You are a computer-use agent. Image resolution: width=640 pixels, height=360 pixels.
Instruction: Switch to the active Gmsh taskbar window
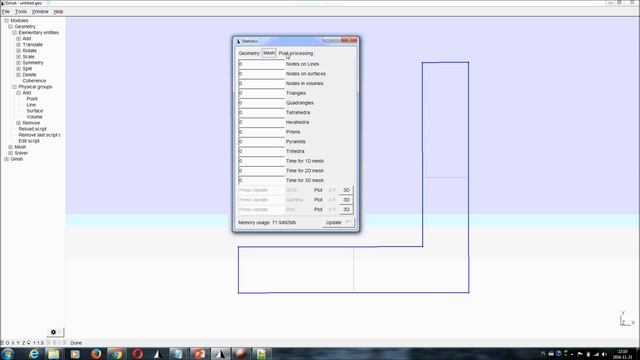click(x=220, y=353)
